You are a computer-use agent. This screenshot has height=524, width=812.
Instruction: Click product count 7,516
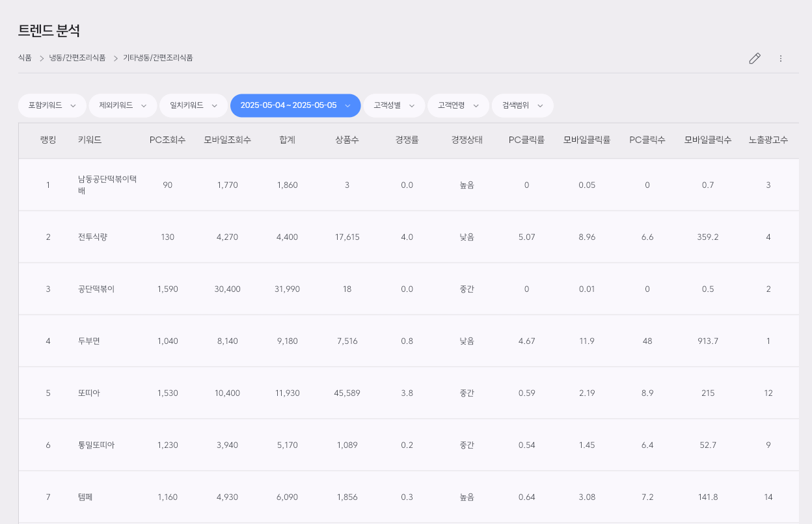pyautogui.click(x=347, y=341)
